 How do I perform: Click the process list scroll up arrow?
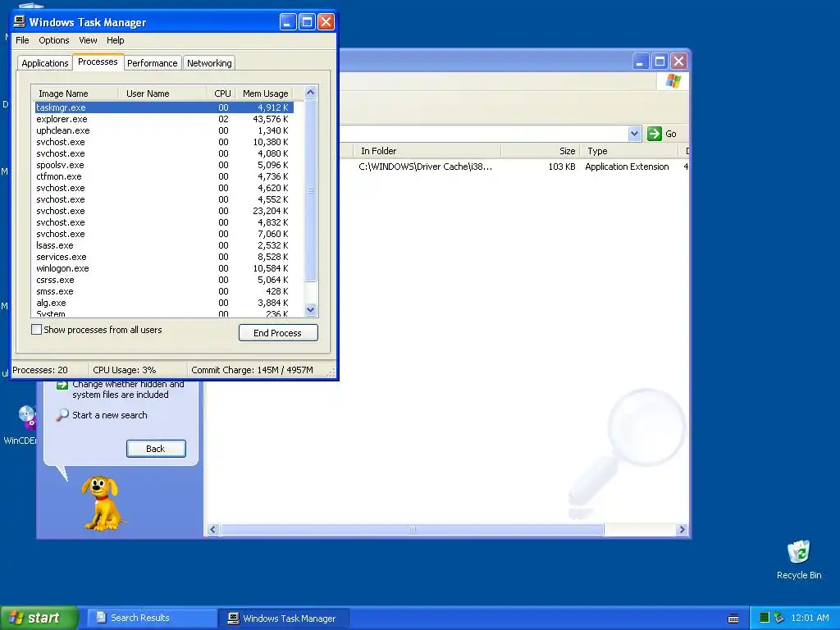click(x=310, y=92)
